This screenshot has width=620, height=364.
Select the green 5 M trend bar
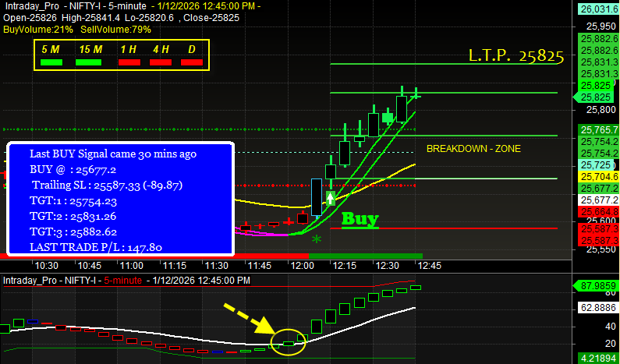click(x=51, y=62)
